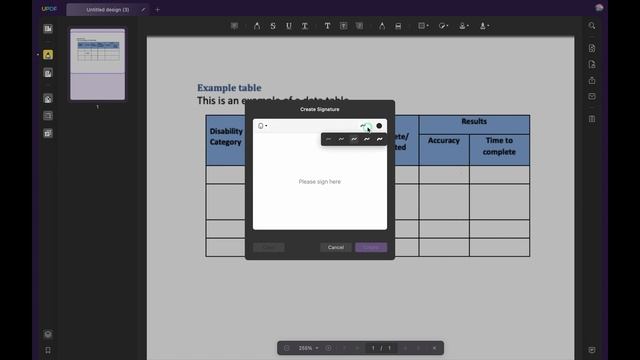Image resolution: width=640 pixels, height=360 pixels.
Task: Select the highlight text tool
Action: [257, 26]
